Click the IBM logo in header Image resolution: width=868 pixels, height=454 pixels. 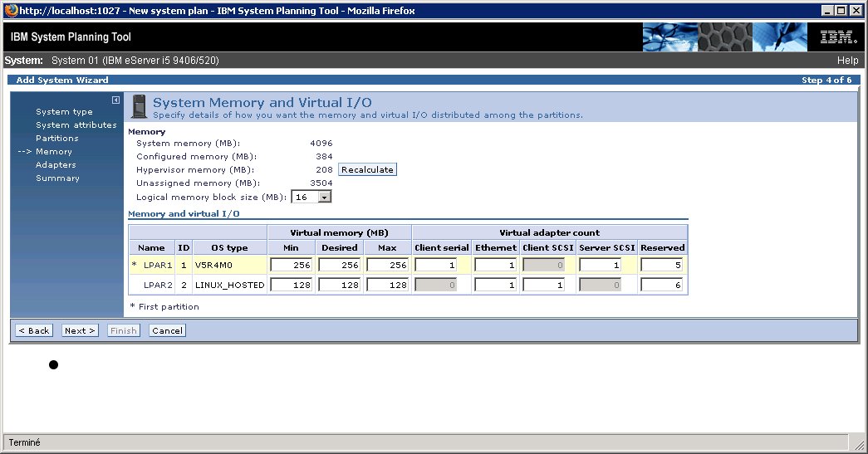click(838, 37)
